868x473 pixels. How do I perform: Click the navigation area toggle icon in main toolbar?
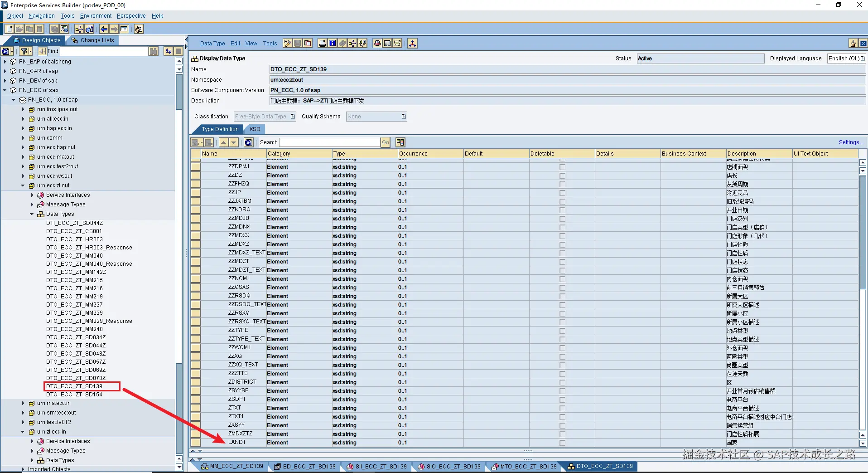coord(124,29)
